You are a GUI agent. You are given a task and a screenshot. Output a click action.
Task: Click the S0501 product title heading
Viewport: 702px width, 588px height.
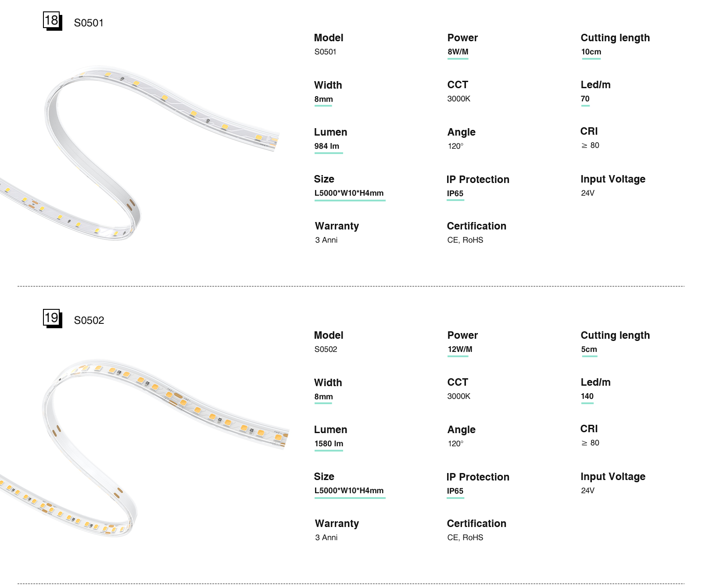pos(89,23)
